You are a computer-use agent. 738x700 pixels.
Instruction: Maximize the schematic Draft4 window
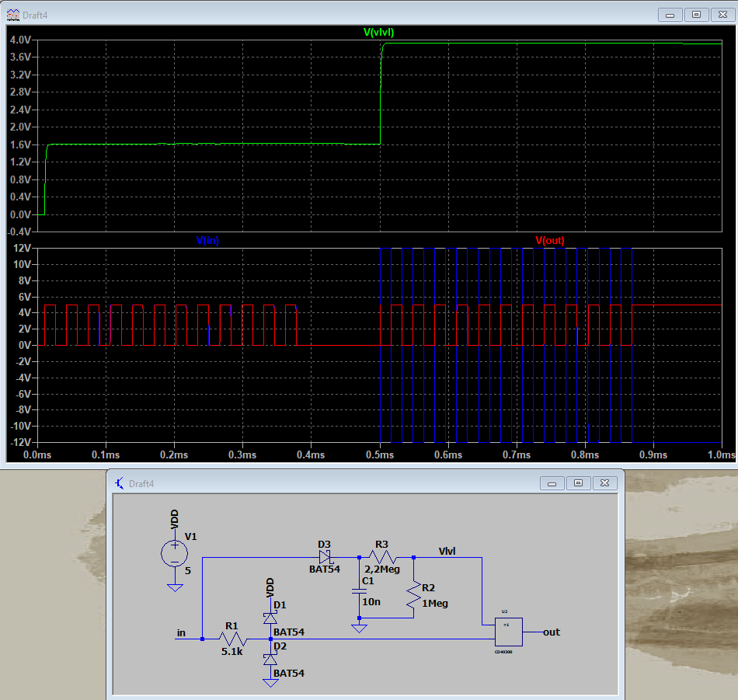pos(579,483)
